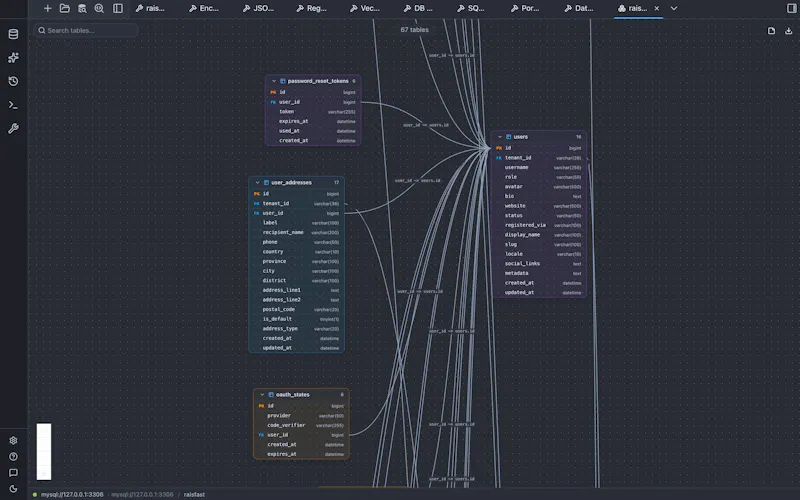Switch to the SQ... tab
Screen dimensions: 800x500
tap(471, 8)
